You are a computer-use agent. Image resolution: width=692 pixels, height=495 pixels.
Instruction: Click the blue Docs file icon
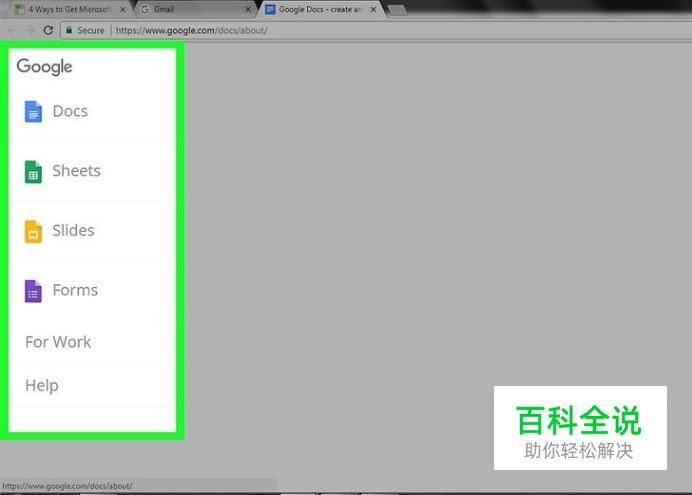coord(33,111)
